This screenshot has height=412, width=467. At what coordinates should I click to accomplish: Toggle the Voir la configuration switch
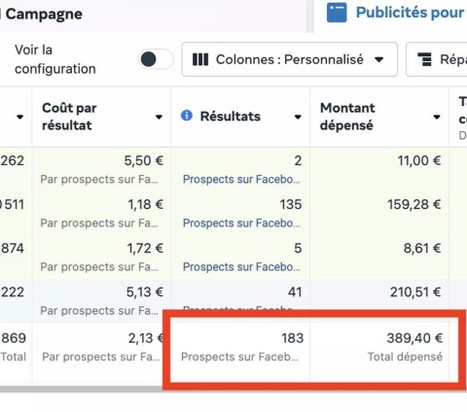coord(156,60)
